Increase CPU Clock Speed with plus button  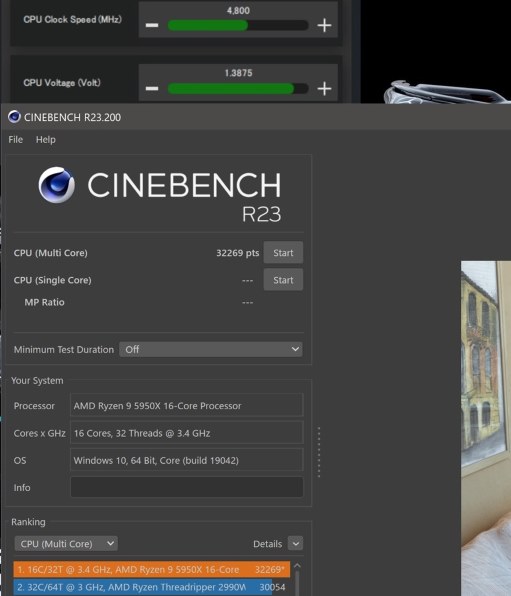click(324, 25)
